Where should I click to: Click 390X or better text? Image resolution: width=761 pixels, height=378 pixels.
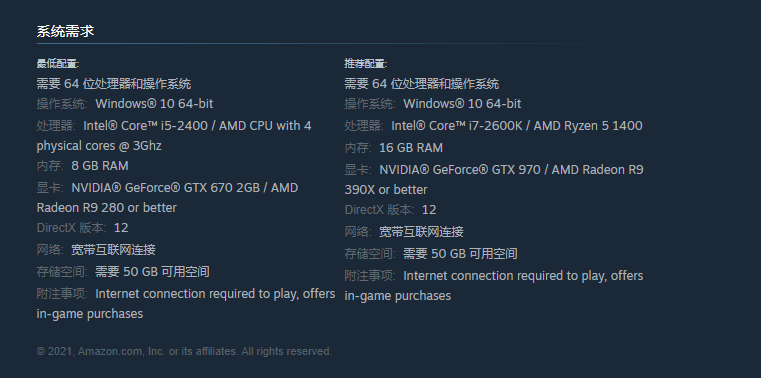click(386, 190)
